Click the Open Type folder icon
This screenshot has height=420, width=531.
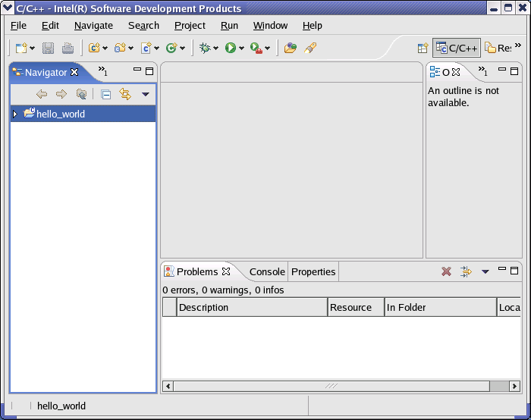(291, 48)
